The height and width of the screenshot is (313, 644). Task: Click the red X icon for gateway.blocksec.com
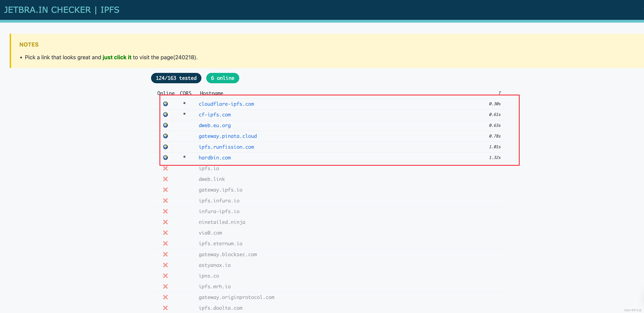coord(166,254)
